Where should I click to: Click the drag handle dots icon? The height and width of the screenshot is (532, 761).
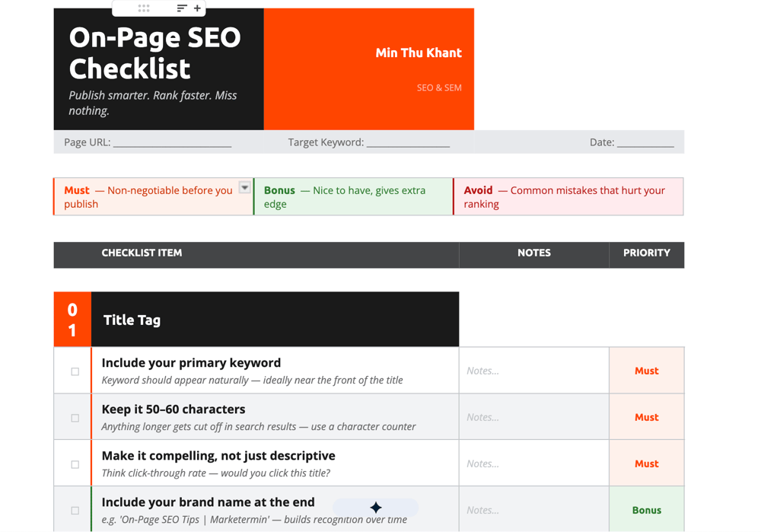(144, 8)
